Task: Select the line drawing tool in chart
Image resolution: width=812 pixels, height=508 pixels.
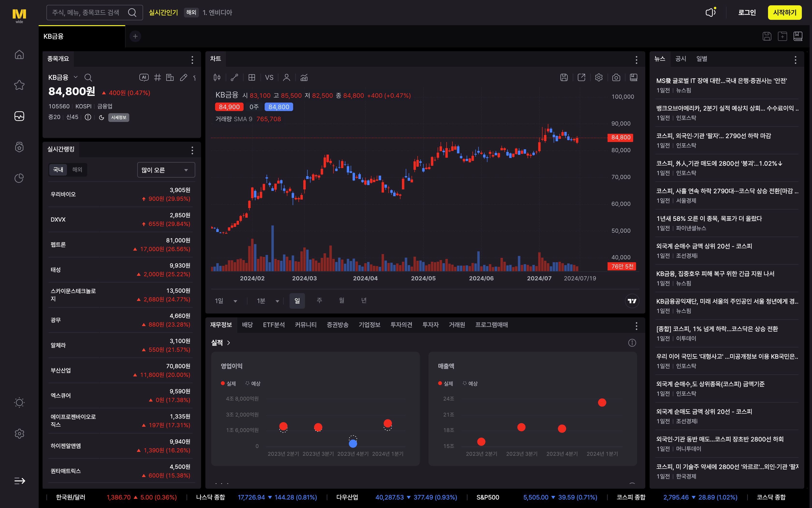Action: pos(234,78)
